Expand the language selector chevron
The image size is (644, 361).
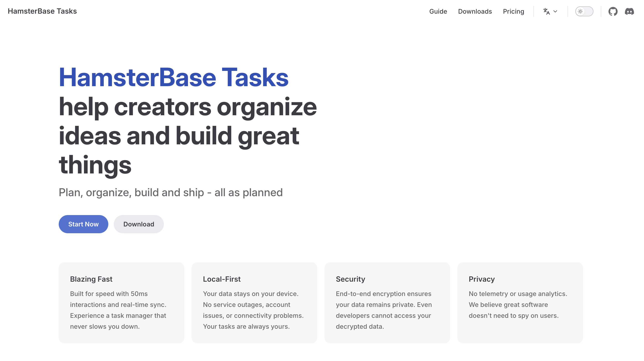point(555,11)
